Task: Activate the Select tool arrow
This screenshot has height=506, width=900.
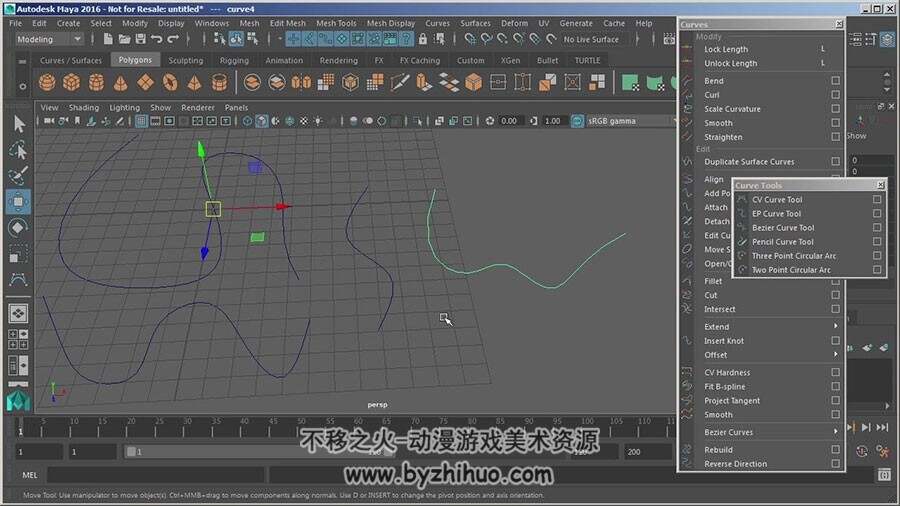Action: coord(19,124)
